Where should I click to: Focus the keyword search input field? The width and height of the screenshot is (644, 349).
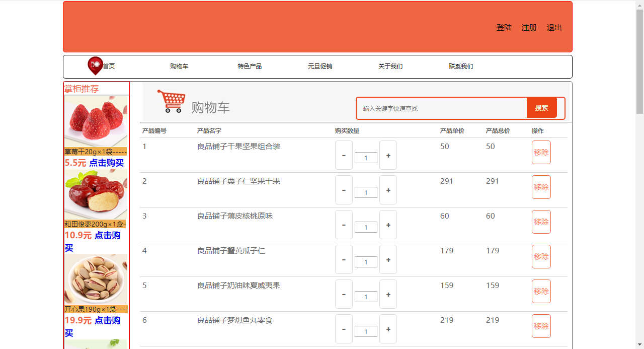(x=442, y=108)
